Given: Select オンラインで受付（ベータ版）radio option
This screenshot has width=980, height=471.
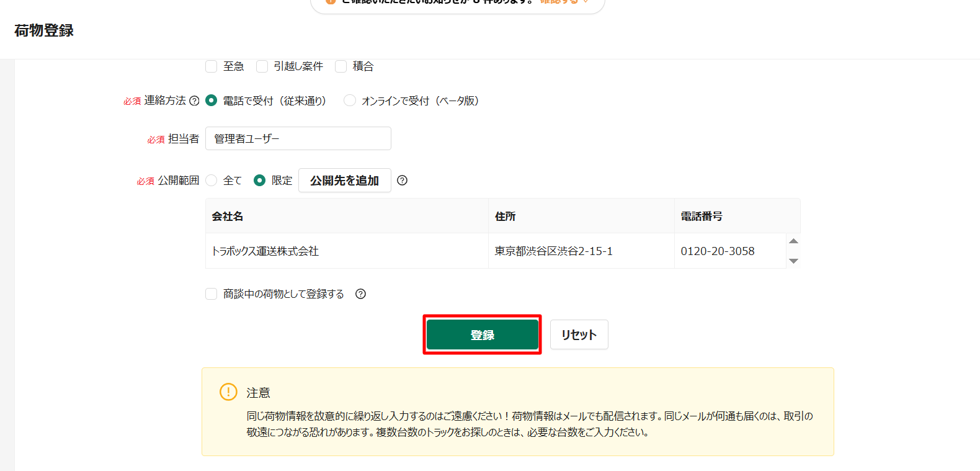Looking at the screenshot, I should [x=350, y=100].
